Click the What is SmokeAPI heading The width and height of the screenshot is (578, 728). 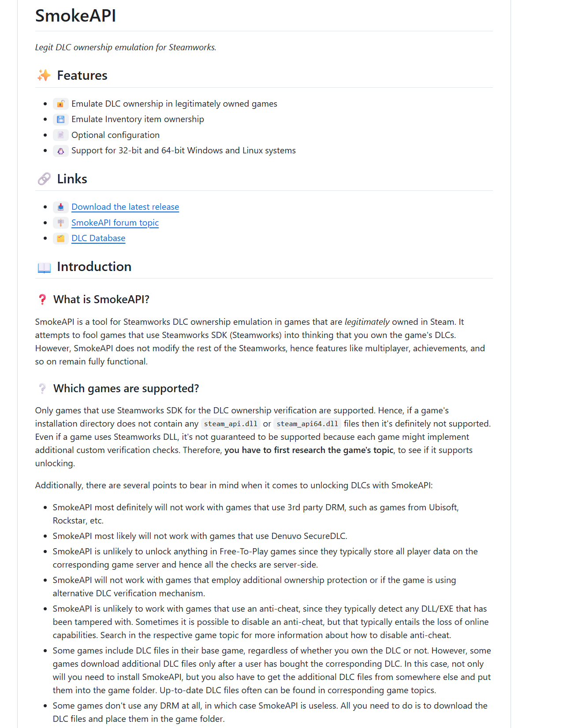tap(101, 300)
